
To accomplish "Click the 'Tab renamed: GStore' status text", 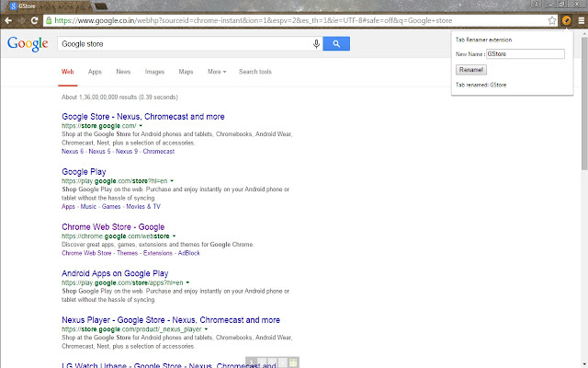I will (x=481, y=85).
